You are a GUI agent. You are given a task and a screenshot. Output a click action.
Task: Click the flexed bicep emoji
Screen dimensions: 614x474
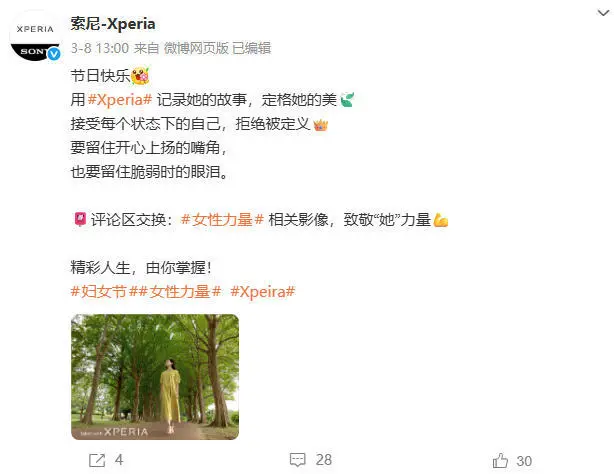pos(441,220)
